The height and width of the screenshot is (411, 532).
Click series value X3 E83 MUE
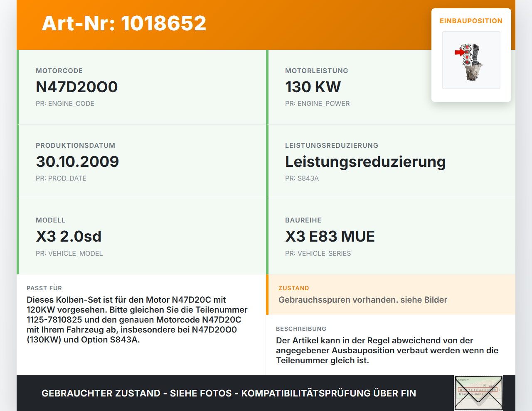point(330,236)
